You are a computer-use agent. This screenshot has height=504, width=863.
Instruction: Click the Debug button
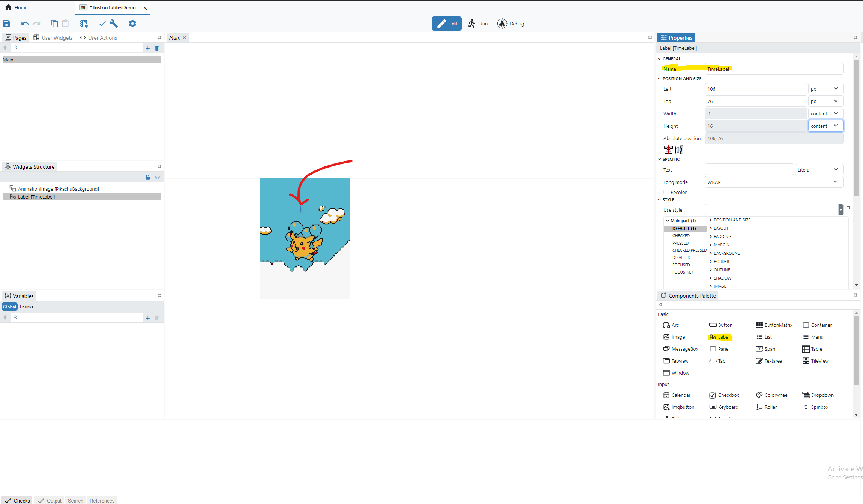(510, 24)
